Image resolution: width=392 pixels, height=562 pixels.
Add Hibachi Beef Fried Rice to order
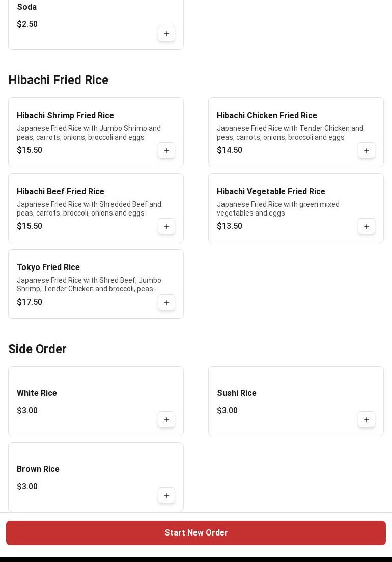[x=166, y=227]
